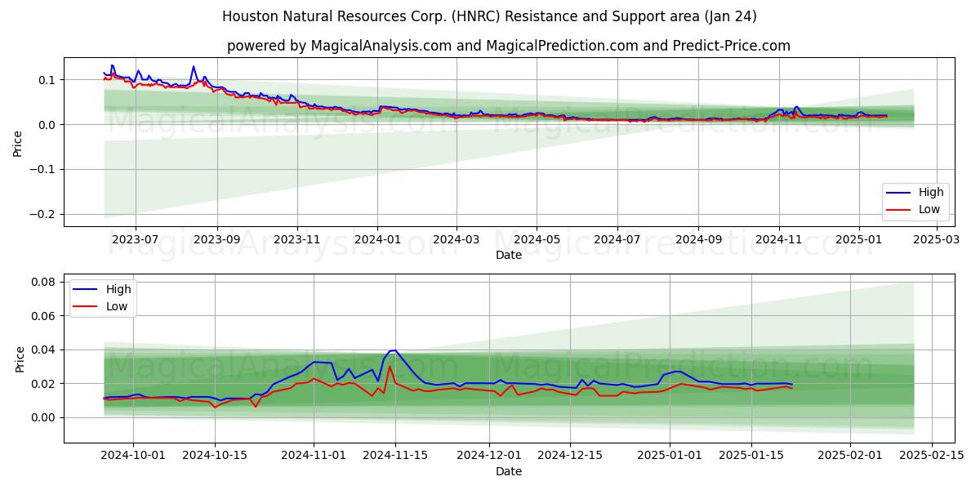This screenshot has width=980, height=490.
Task: Click the bottom chart 'Price' axis label
Action: pos(19,359)
